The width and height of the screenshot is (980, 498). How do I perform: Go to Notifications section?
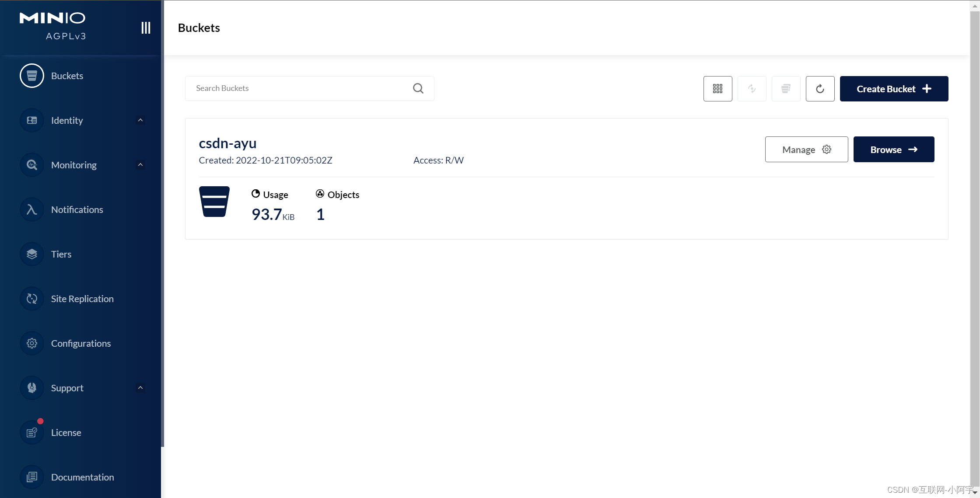(77, 209)
